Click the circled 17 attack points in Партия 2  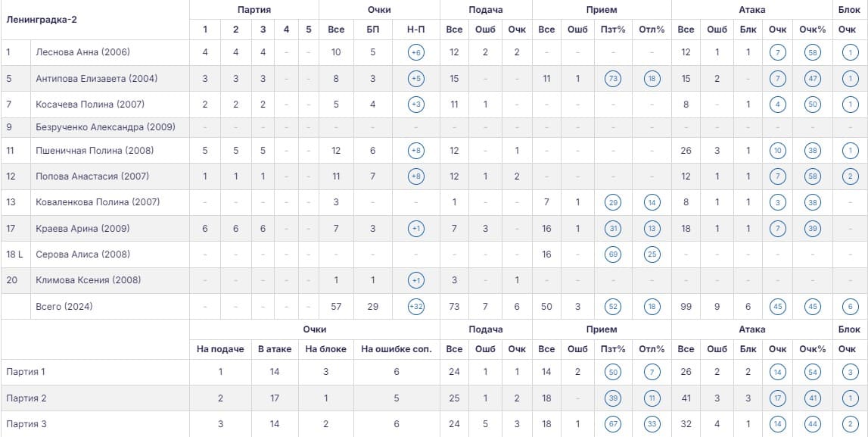point(777,398)
